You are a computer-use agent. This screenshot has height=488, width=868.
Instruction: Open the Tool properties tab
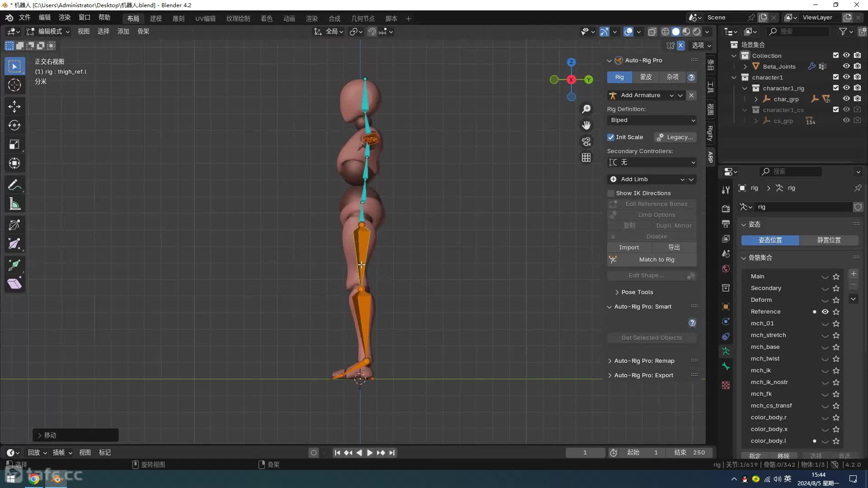[x=726, y=190]
